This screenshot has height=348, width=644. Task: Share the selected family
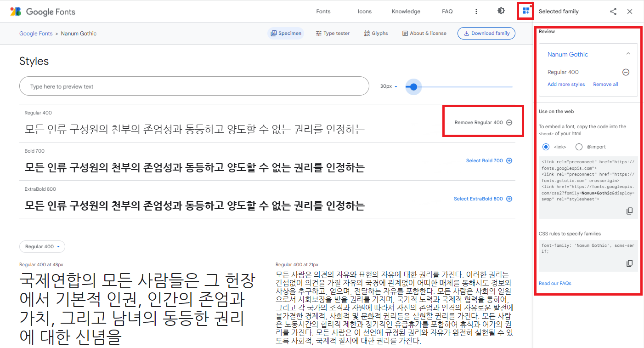pos(613,11)
